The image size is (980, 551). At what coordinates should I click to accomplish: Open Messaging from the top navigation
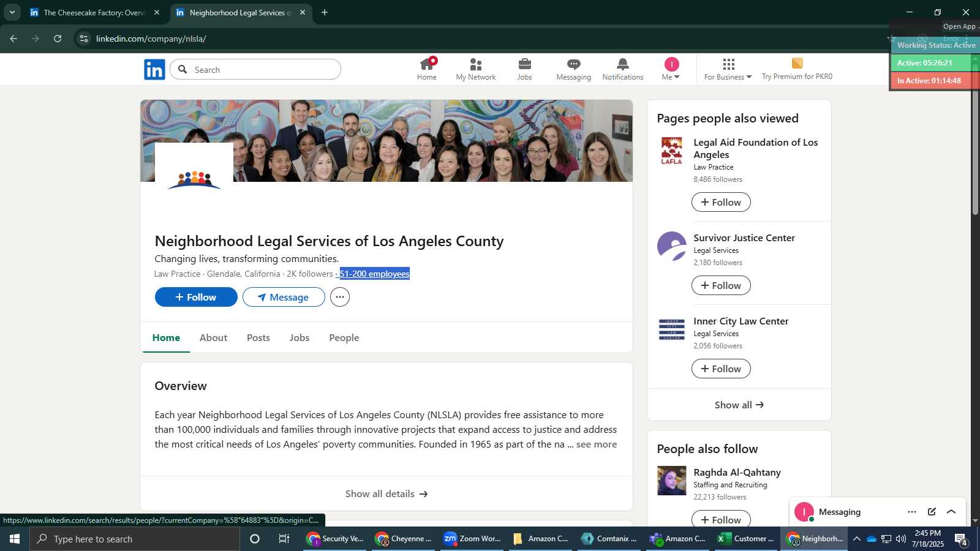574,69
